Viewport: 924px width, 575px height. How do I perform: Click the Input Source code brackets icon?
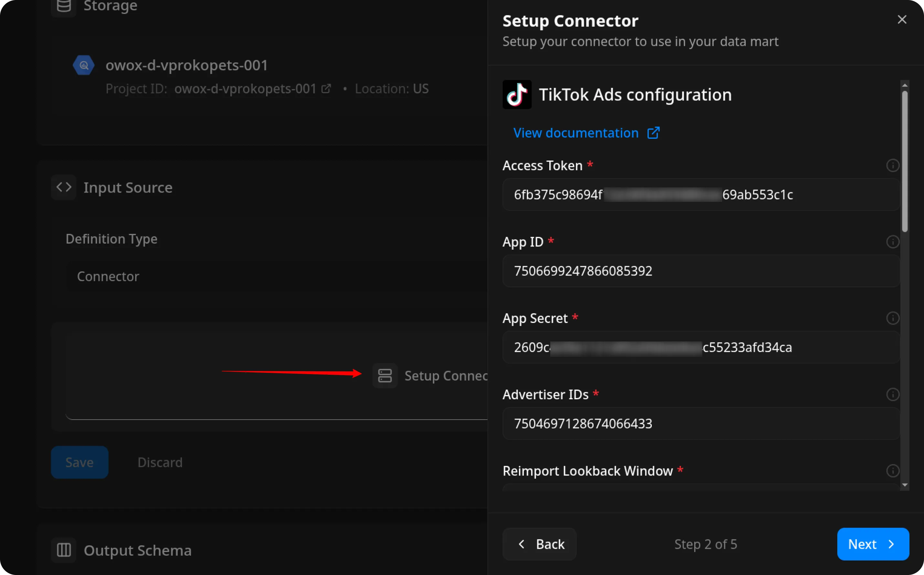(64, 187)
